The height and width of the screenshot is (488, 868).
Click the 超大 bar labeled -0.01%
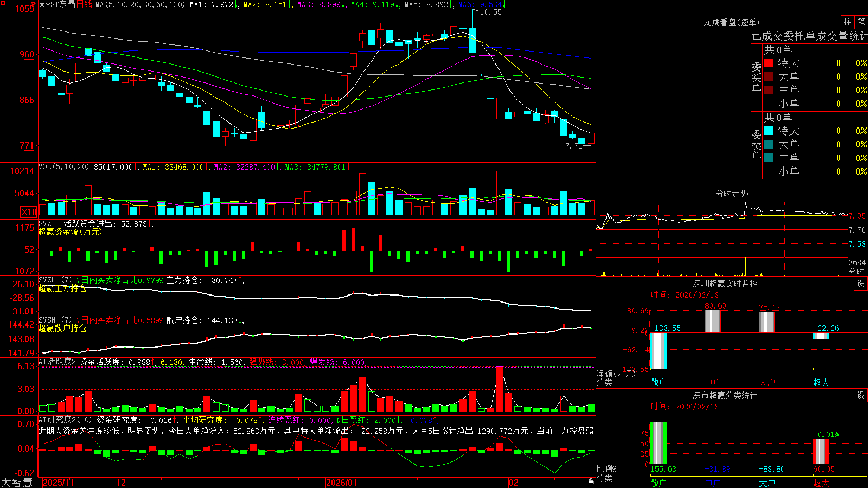point(821,451)
